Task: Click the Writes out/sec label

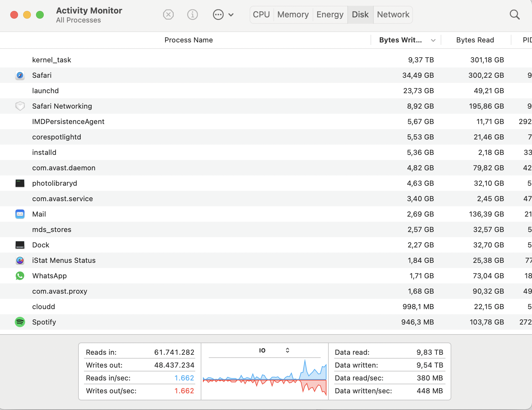Action: pos(111,391)
